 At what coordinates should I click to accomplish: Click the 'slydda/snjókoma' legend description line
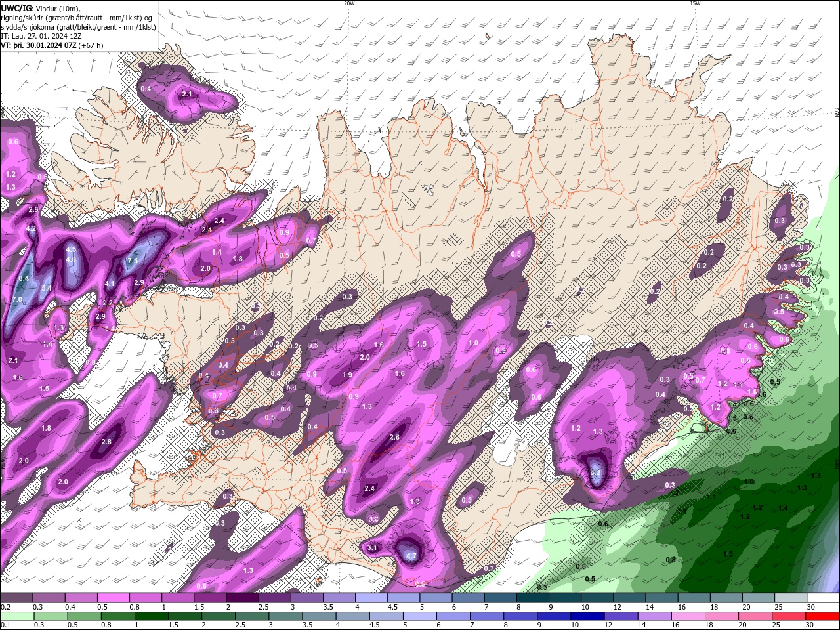pyautogui.click(x=78, y=27)
